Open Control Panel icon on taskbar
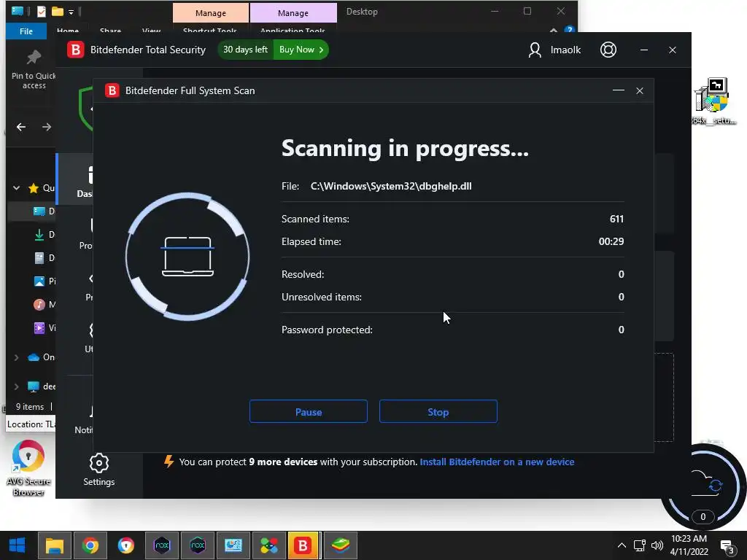The width and height of the screenshot is (747, 560). [233, 545]
